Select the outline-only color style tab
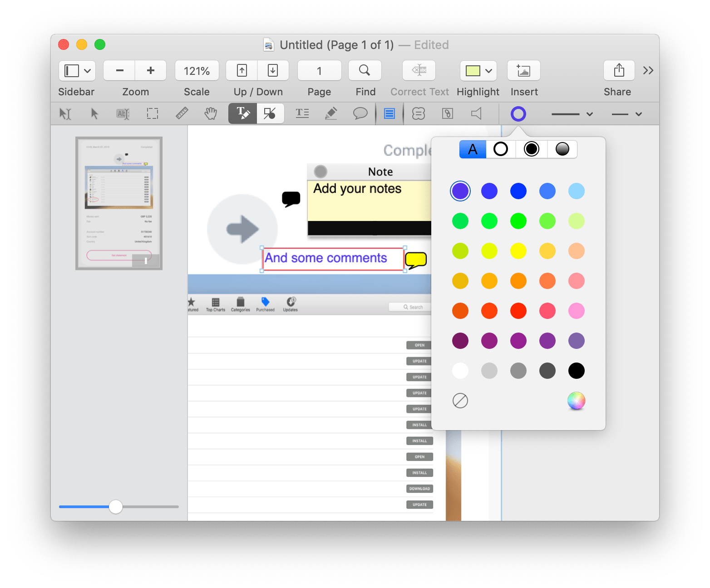 [x=501, y=149]
